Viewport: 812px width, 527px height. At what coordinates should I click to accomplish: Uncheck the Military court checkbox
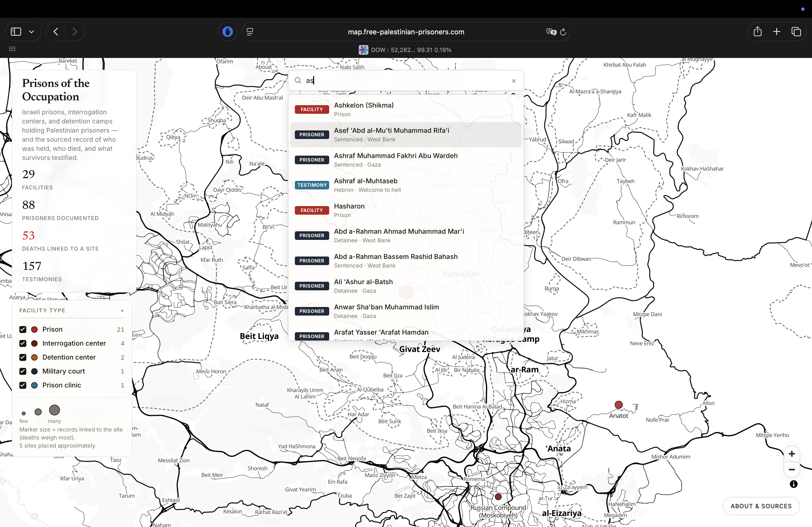point(23,371)
